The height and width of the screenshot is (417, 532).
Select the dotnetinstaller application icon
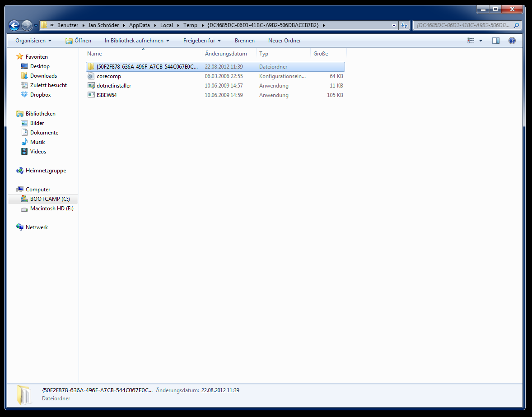click(x=91, y=85)
